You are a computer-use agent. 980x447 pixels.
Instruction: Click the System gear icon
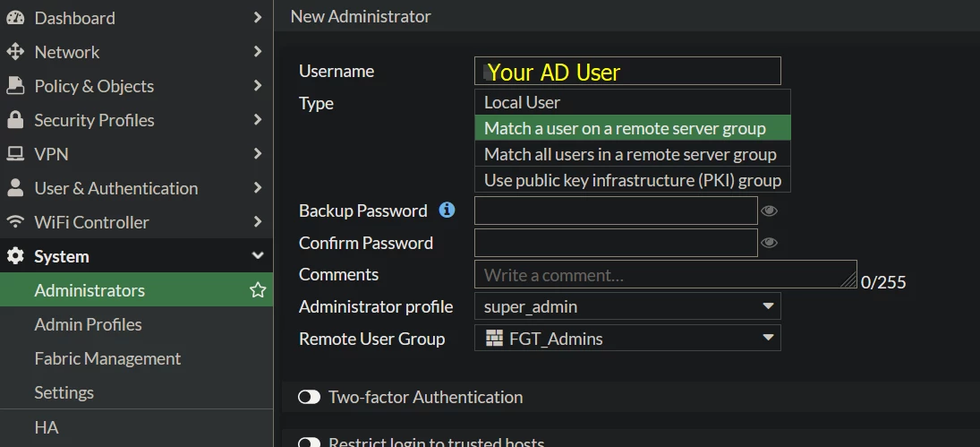[15, 255]
